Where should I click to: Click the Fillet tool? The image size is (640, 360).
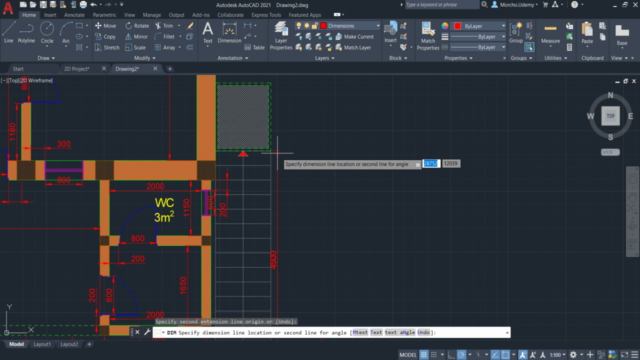pos(165,37)
